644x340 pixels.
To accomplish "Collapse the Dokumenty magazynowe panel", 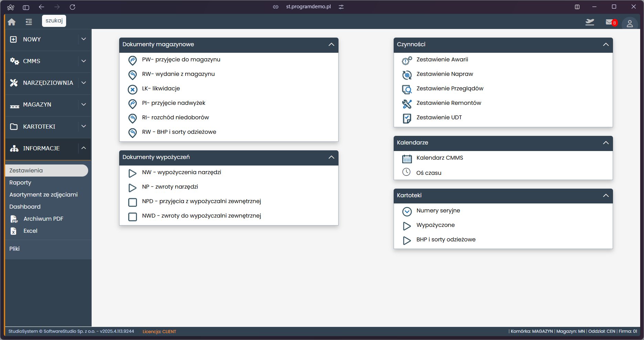I will pos(331,44).
